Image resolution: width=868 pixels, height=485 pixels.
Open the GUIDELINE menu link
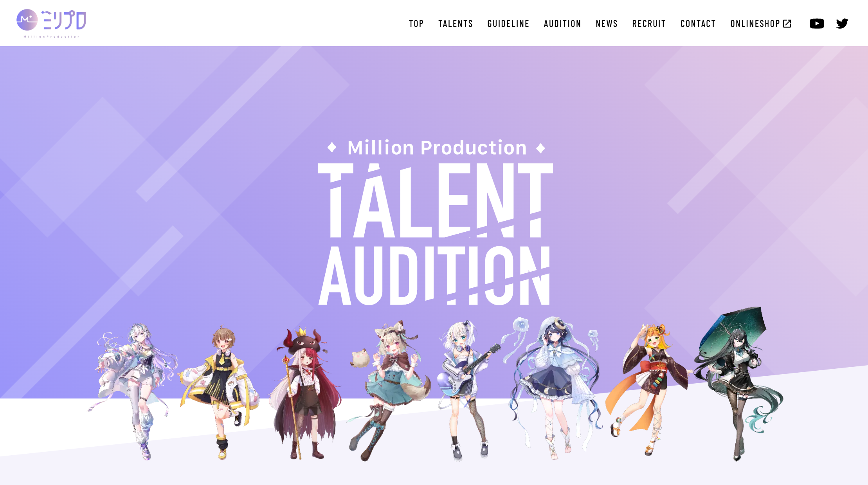pyautogui.click(x=508, y=24)
